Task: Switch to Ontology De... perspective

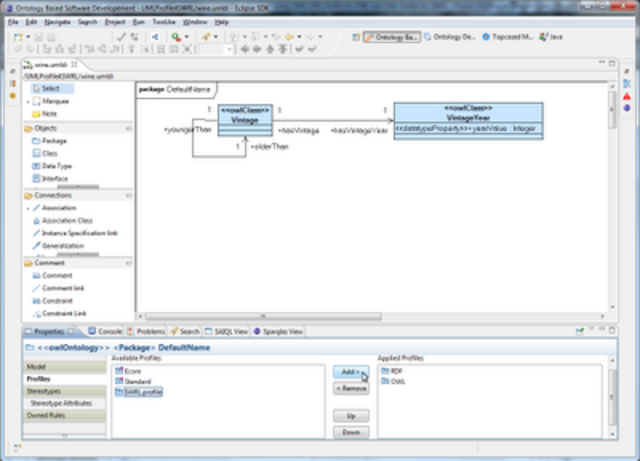Action: pos(449,37)
